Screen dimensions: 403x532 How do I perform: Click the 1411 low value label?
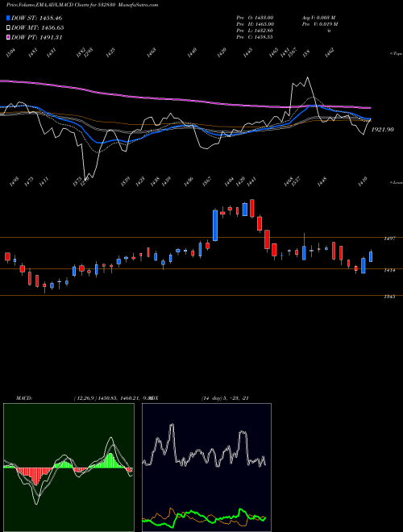pos(44,181)
